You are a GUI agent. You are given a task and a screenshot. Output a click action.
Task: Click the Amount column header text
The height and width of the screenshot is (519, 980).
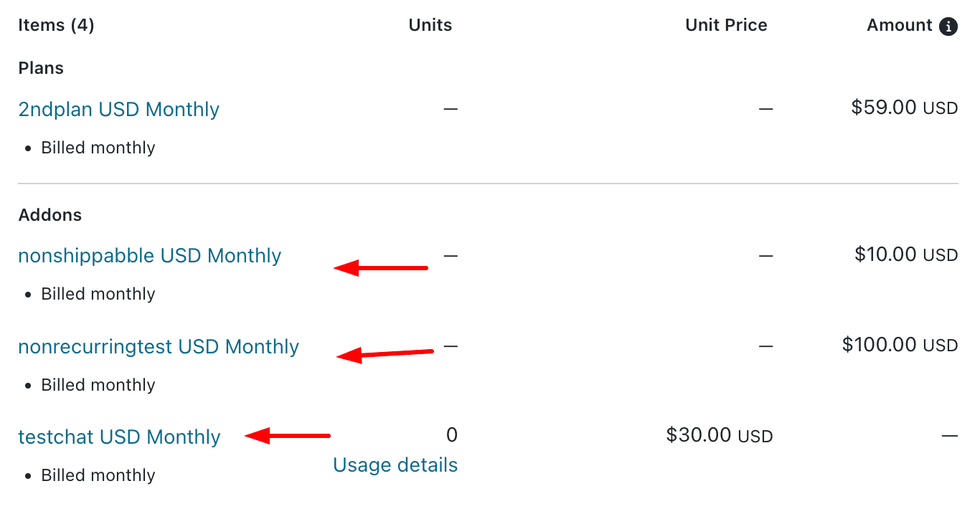pos(900,26)
